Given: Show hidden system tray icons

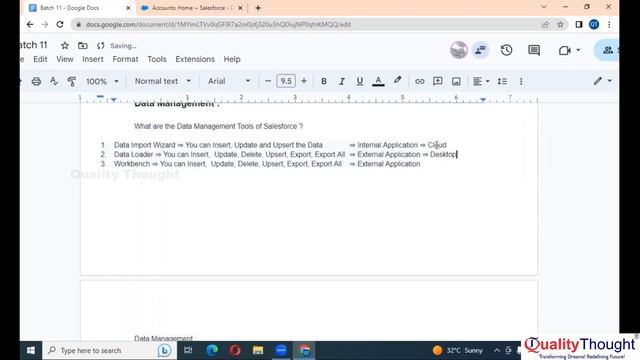Looking at the screenshot, I should [497, 350].
